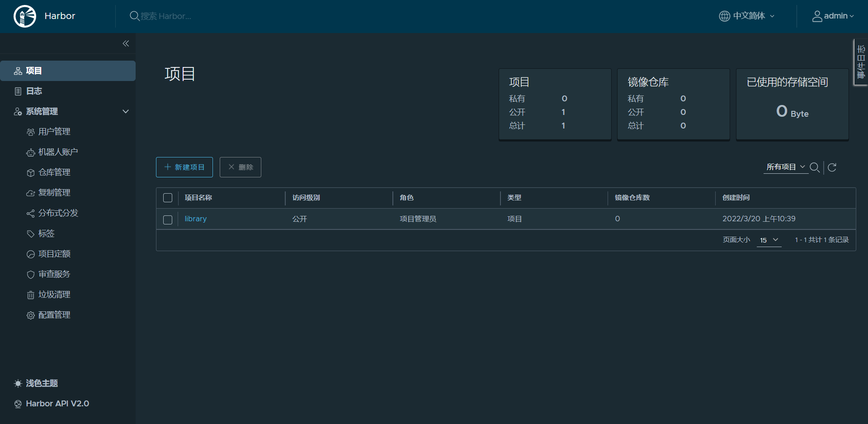Change page size from 15 dropdown
This screenshot has width=868, height=424.
point(769,240)
